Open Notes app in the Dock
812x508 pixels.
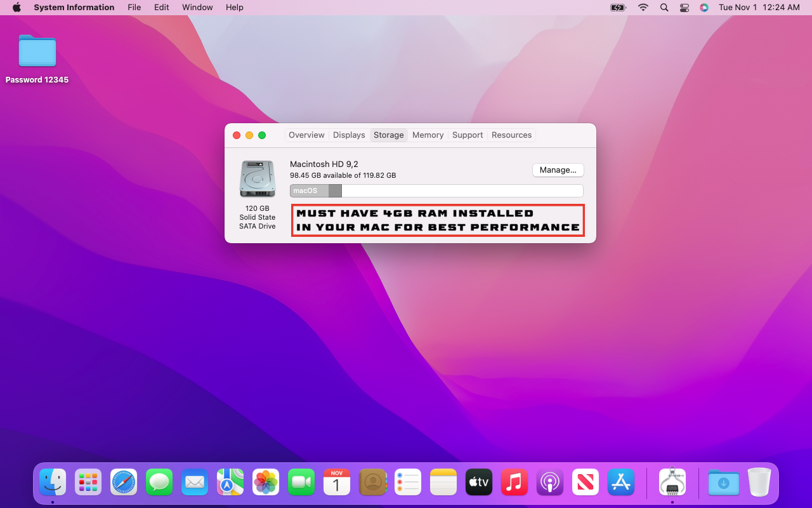pyautogui.click(x=443, y=483)
